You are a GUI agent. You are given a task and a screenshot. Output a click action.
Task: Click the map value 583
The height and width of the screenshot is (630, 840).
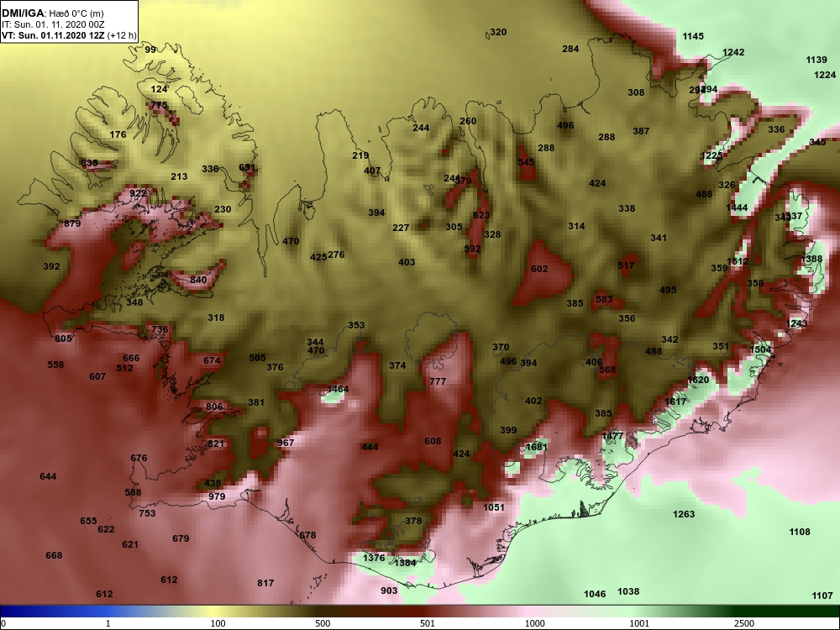tap(604, 299)
